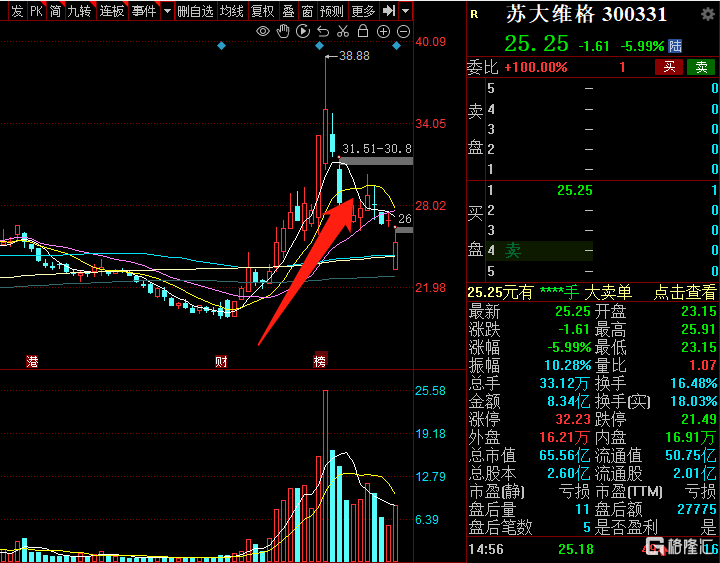Viewport: 720px width, 563px height.
Task: Click the 叠 overlay button
Action: [x=288, y=11]
